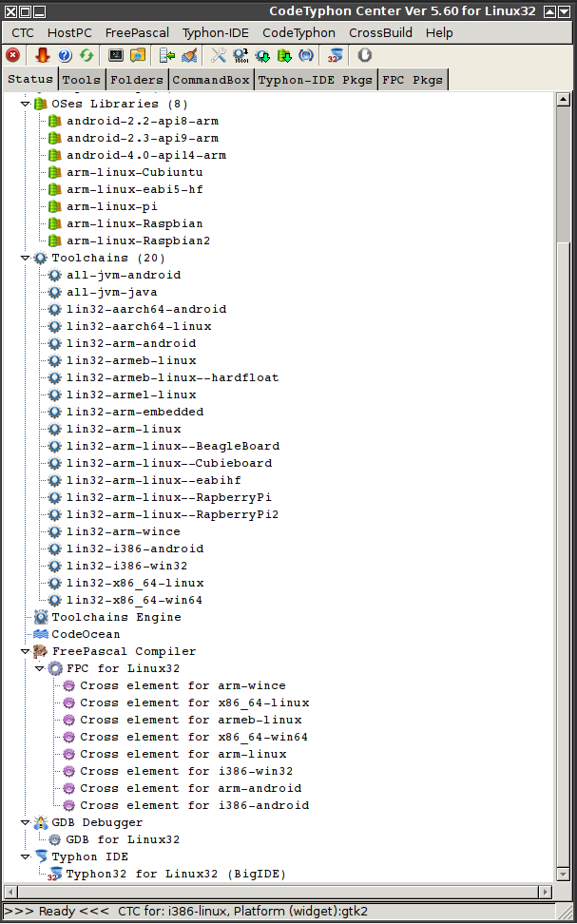Image resolution: width=577 pixels, height=924 pixels.
Task: Click gear icon beside lin32-arm-wince
Action: click(55, 531)
